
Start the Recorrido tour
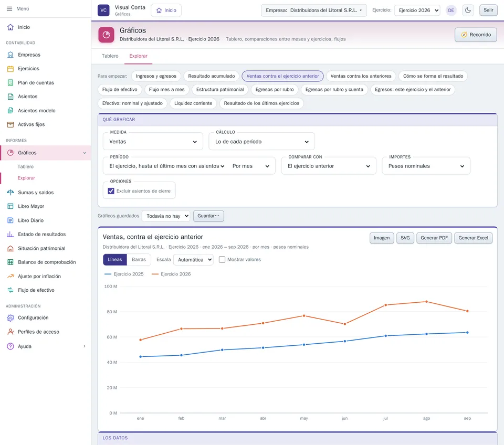[476, 35]
